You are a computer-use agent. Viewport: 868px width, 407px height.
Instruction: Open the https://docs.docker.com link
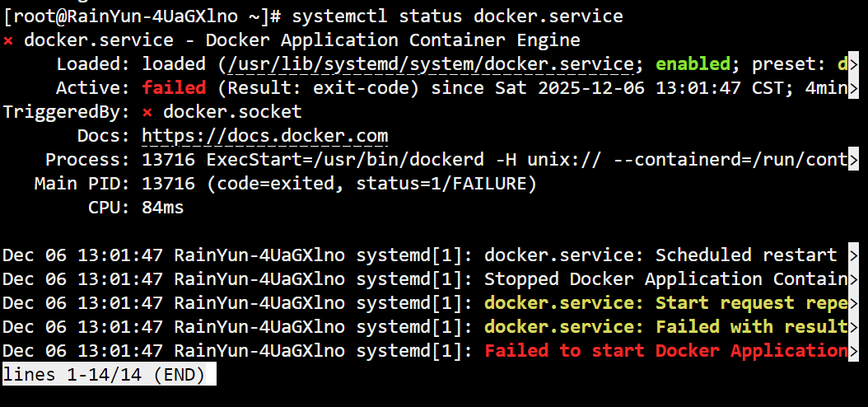pyautogui.click(x=264, y=136)
